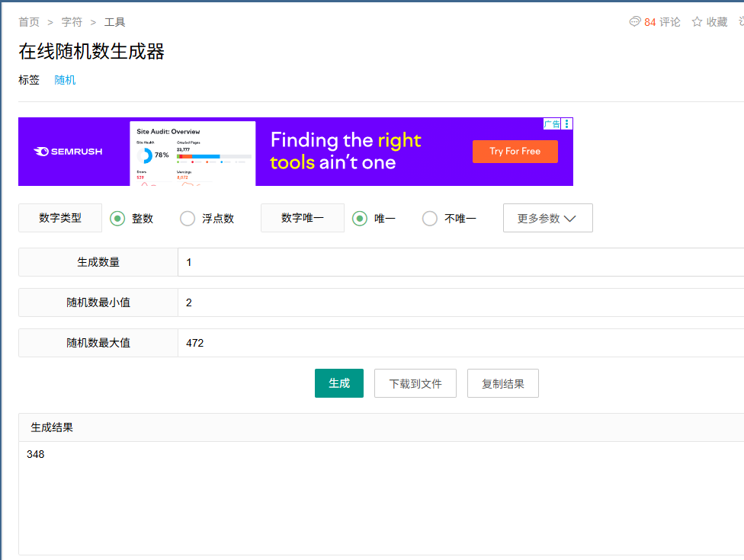Open the ad options menu icon

pos(568,123)
